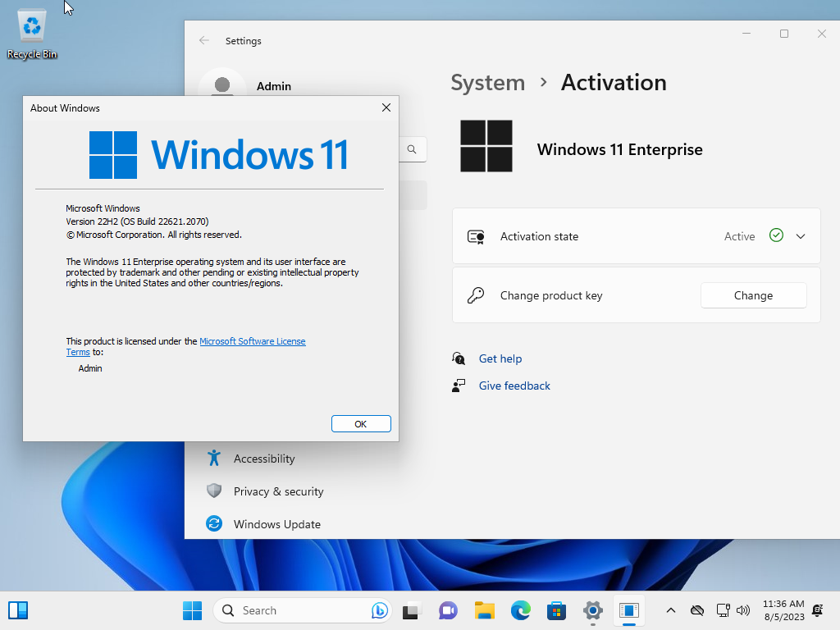This screenshot has height=630, width=840.
Task: Click OK in About Windows dialog
Action: pyautogui.click(x=361, y=424)
